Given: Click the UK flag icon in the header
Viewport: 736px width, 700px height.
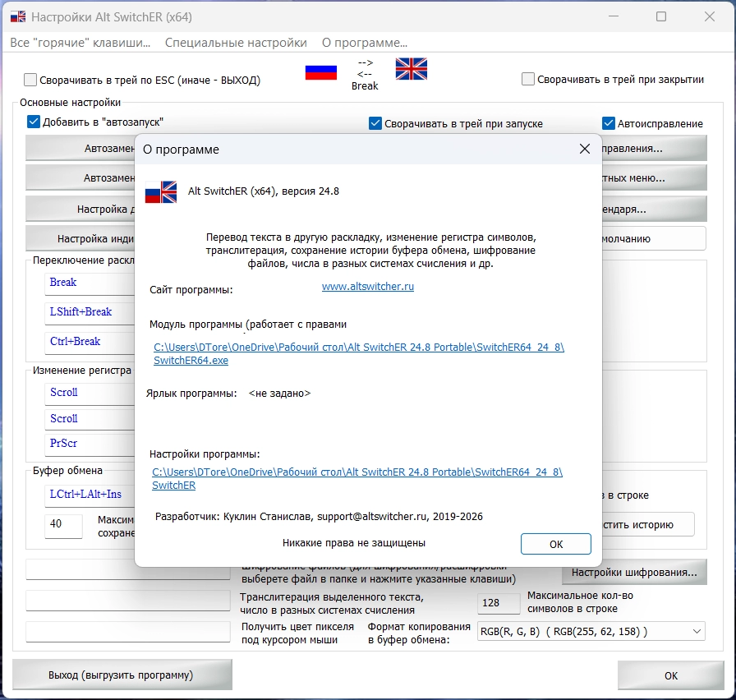Looking at the screenshot, I should (x=412, y=69).
